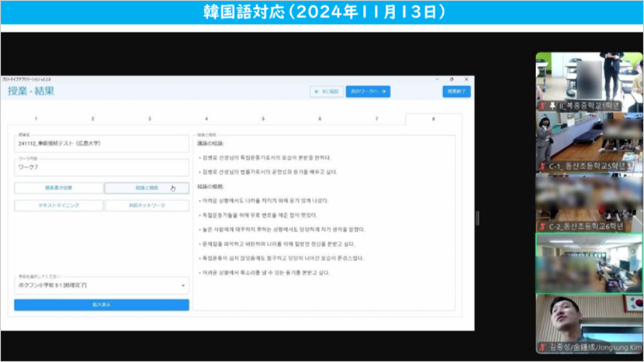Viewport: 644px width, 362px height.
Task: Open tab number 7
Action: [376, 119]
